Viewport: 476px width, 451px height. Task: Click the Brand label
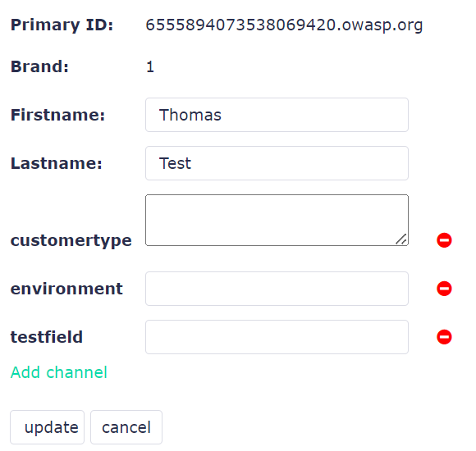click(x=39, y=66)
